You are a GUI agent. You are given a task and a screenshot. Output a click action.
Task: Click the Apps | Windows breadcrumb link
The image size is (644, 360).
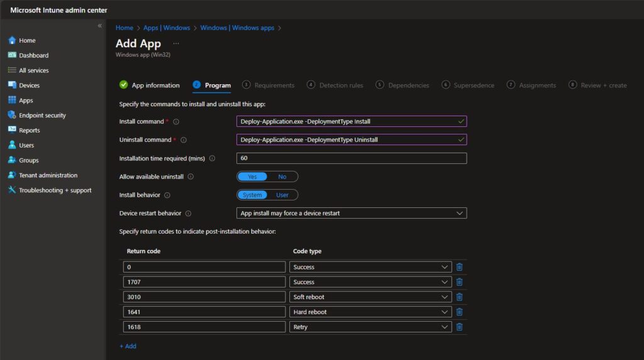167,28
